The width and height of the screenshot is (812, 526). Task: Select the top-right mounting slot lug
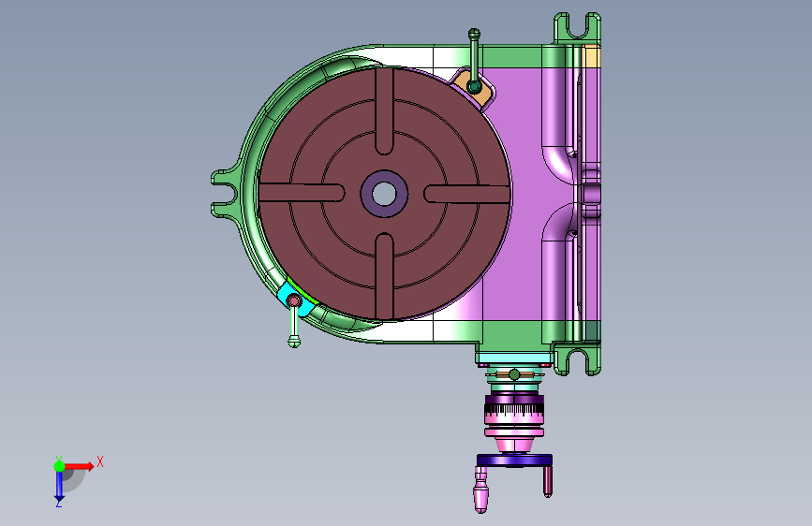tap(577, 27)
